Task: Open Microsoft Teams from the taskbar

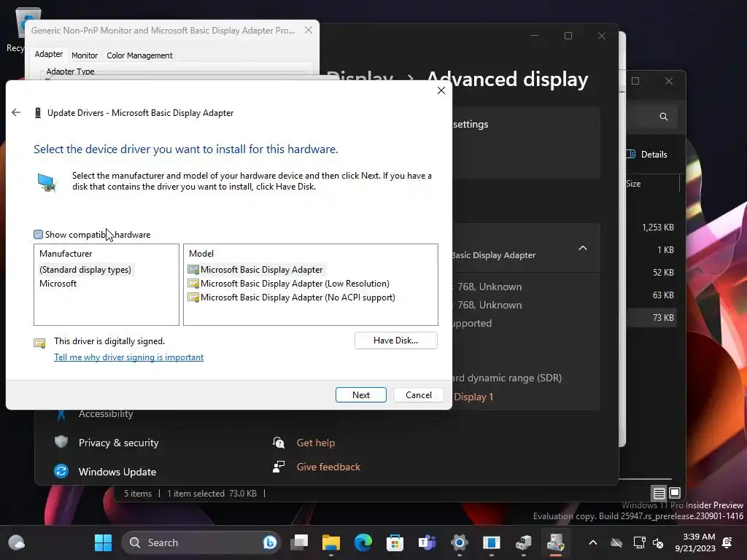Action: pyautogui.click(x=427, y=542)
